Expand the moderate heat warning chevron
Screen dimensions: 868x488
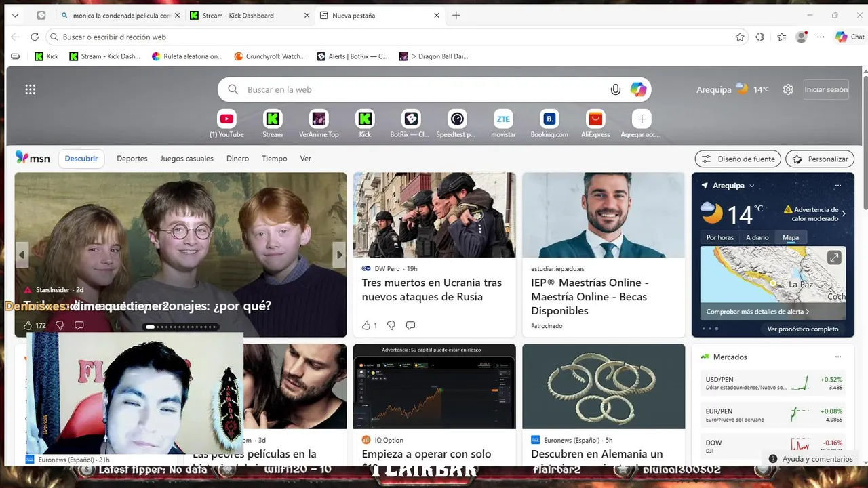point(844,213)
